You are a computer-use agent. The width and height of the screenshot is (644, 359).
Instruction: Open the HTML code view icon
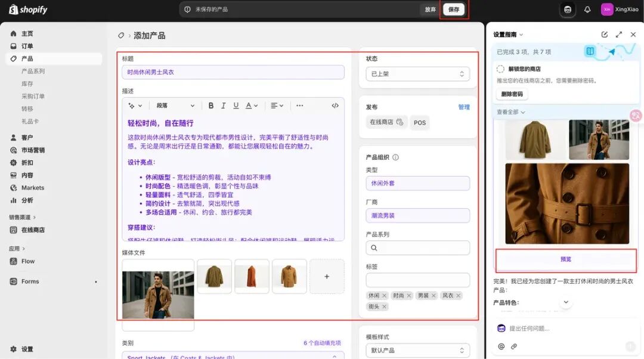point(335,106)
